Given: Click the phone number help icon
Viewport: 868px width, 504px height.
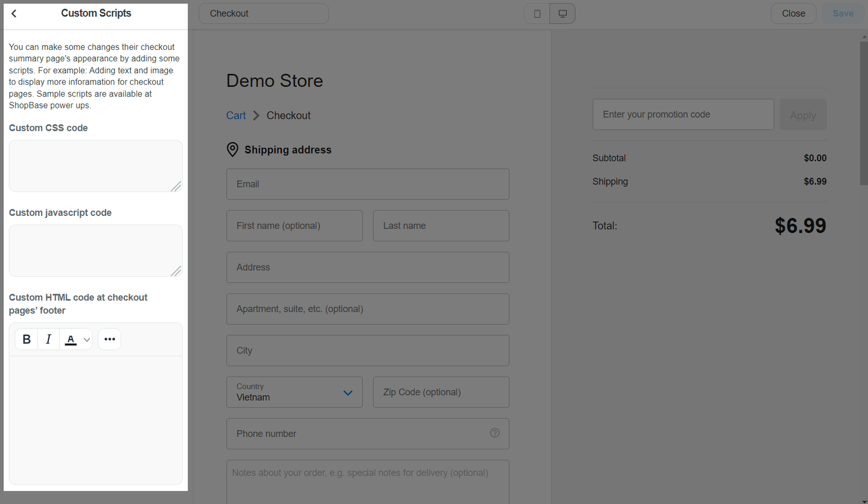Looking at the screenshot, I should [x=495, y=433].
